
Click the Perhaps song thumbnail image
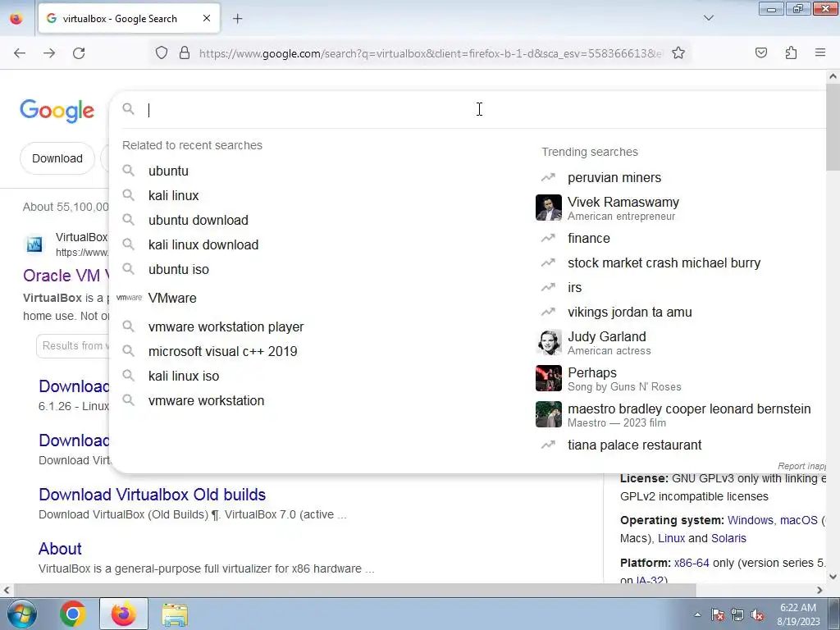549,378
